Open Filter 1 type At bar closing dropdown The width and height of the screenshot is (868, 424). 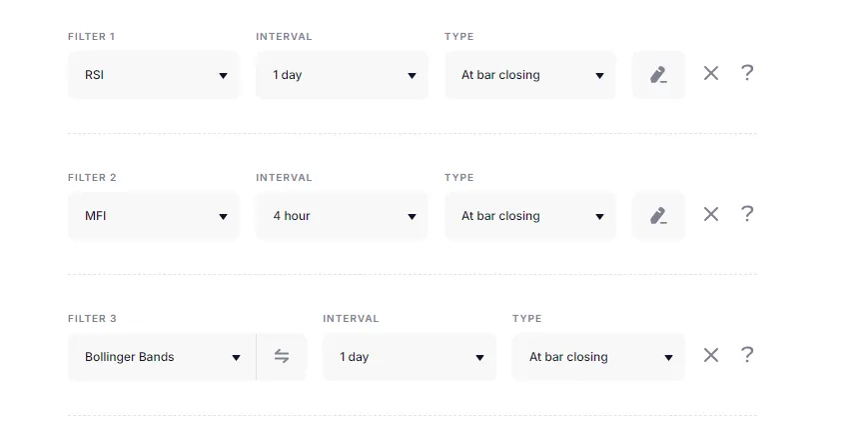click(530, 75)
